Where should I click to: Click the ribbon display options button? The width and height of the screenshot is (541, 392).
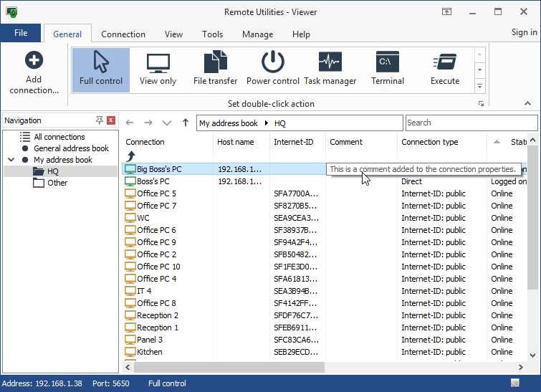point(447,11)
